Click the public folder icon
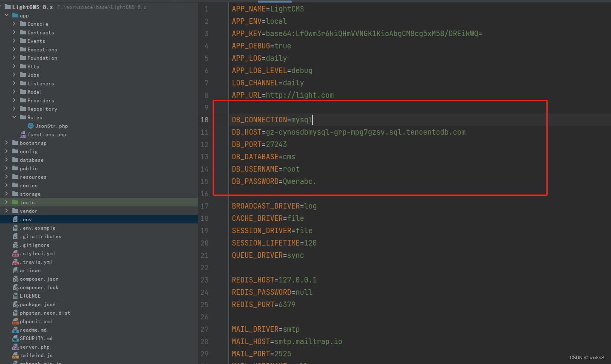The height and width of the screenshot is (364, 611). pyautogui.click(x=15, y=168)
